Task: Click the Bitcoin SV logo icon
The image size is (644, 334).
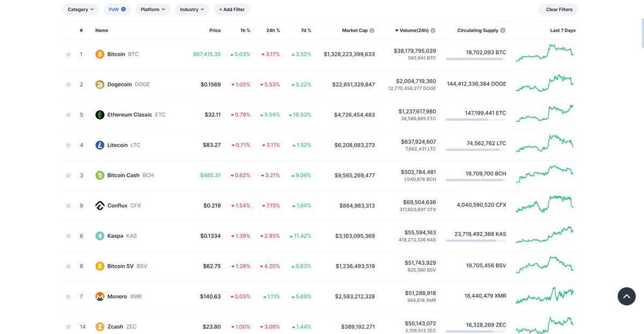Action: click(x=100, y=266)
